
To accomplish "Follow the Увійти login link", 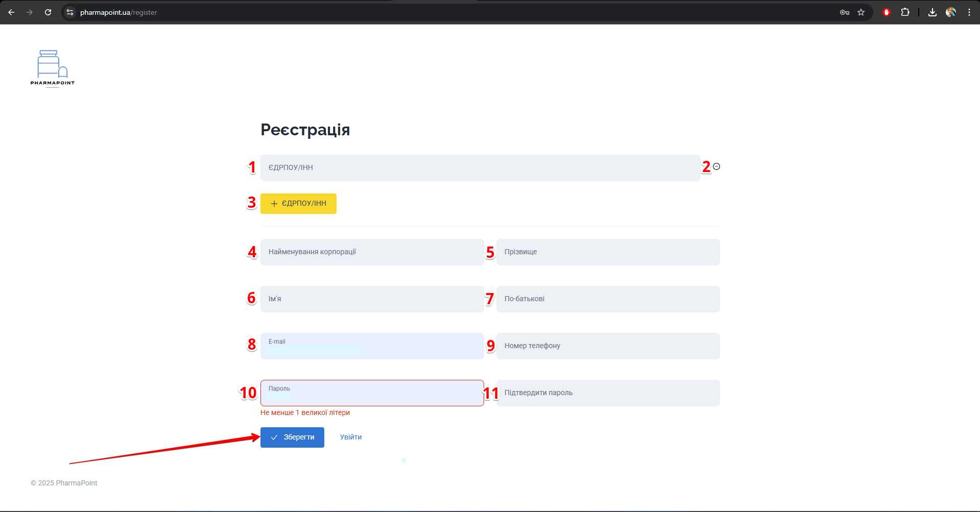I will pyautogui.click(x=351, y=437).
